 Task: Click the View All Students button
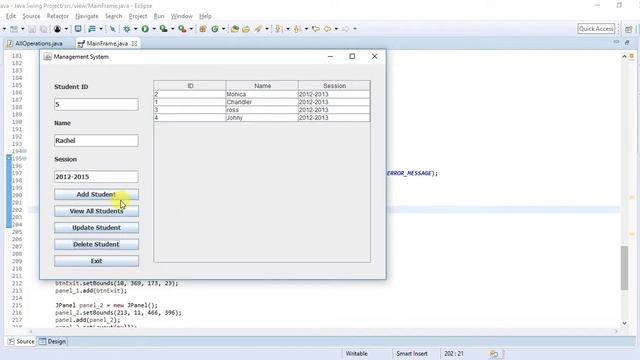[96, 211]
